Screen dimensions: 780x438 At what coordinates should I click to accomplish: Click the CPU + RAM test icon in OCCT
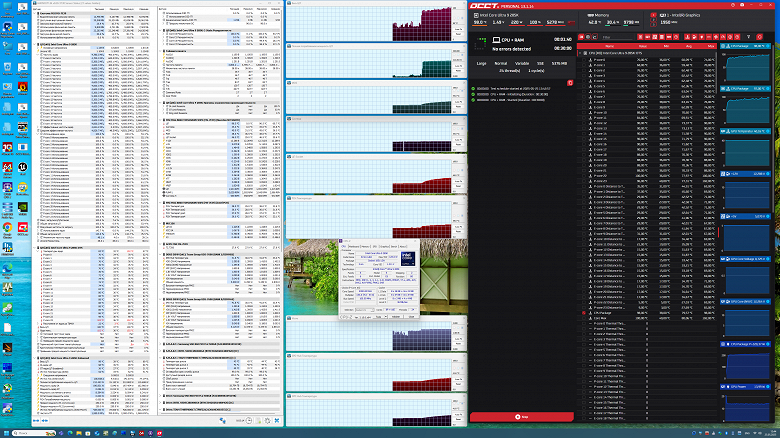496,39
